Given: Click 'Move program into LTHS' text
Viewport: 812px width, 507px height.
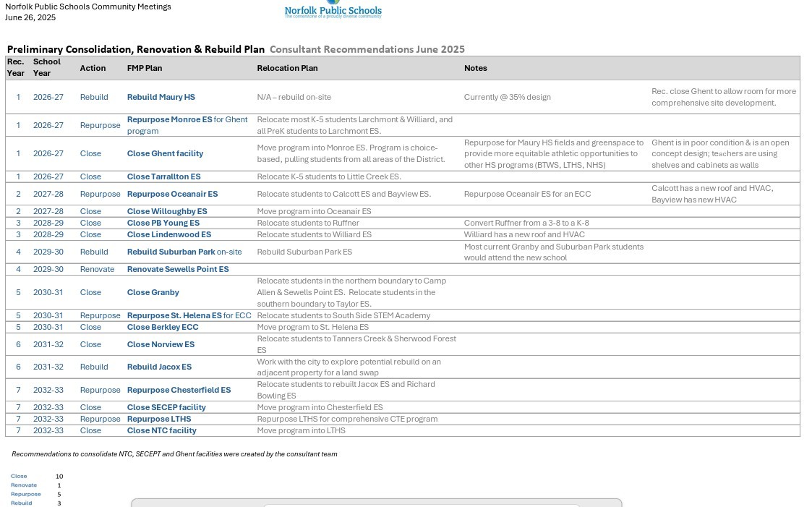Looking at the screenshot, I should point(301,430).
